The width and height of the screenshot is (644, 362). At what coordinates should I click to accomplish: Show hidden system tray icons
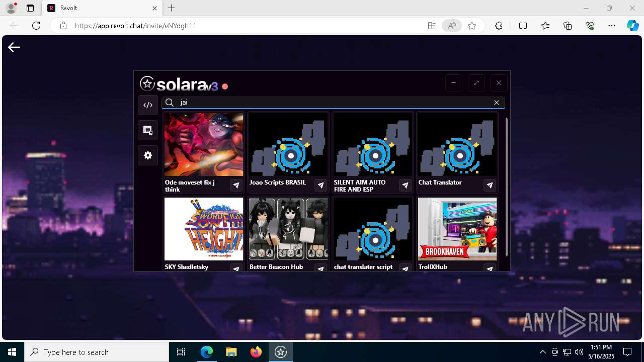click(x=542, y=352)
